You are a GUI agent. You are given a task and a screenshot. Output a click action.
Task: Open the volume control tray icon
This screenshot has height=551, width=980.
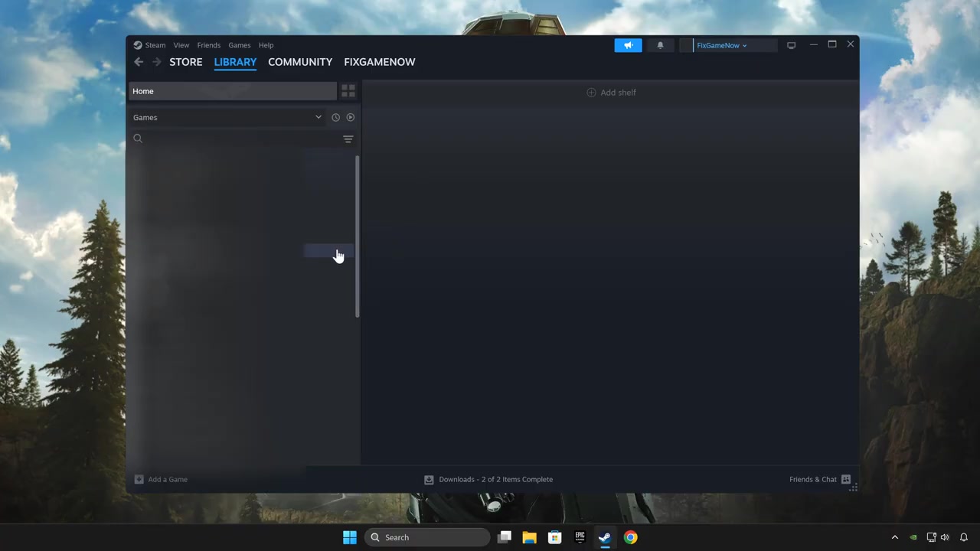945,537
